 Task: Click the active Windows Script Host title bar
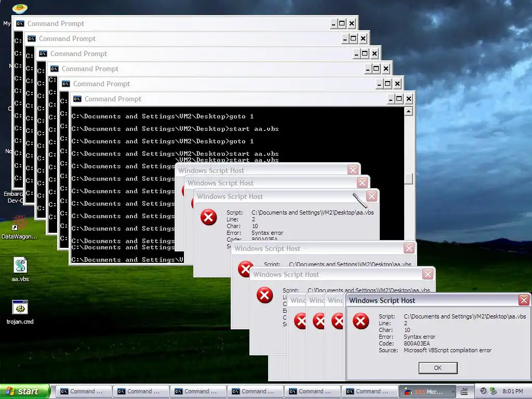coord(437,300)
